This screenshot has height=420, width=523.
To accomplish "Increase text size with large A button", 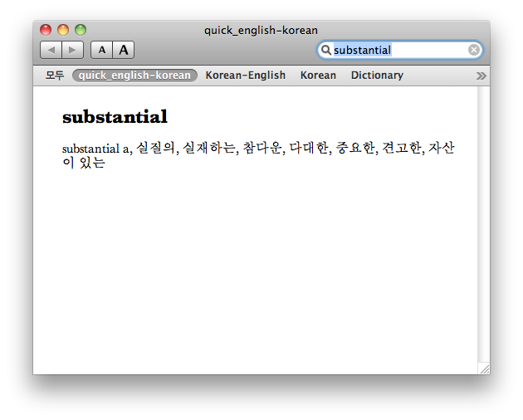I will (124, 50).
